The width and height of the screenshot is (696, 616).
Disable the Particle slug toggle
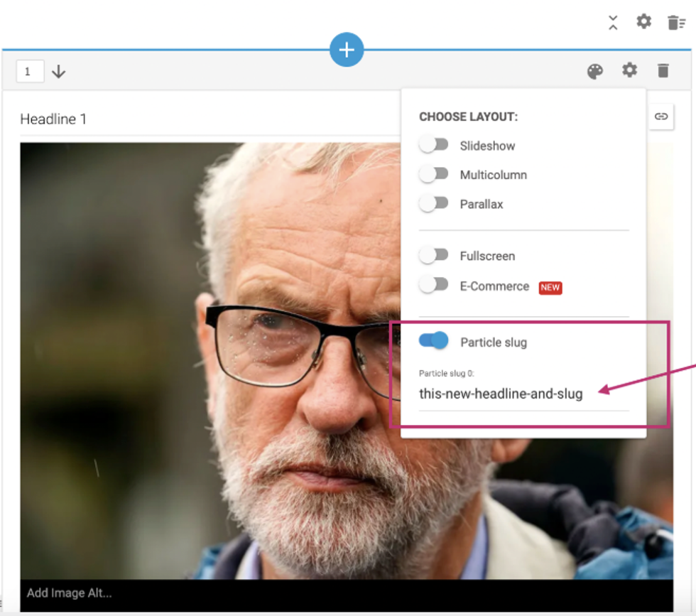point(434,341)
